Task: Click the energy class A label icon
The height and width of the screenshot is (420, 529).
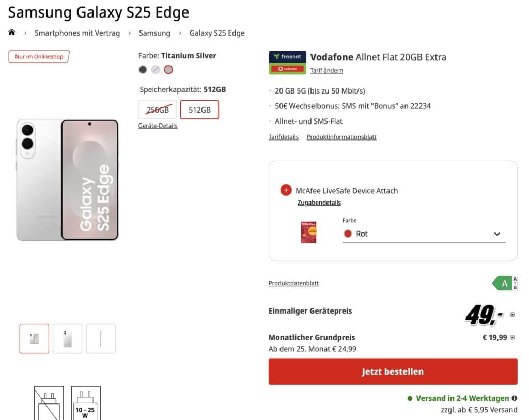Action: point(504,283)
